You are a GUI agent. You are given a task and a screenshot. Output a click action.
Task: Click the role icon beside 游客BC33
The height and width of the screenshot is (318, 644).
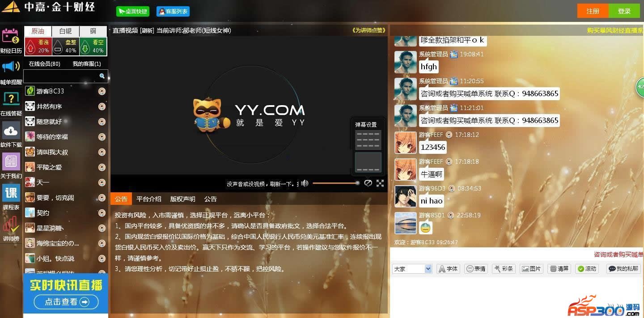102,91
